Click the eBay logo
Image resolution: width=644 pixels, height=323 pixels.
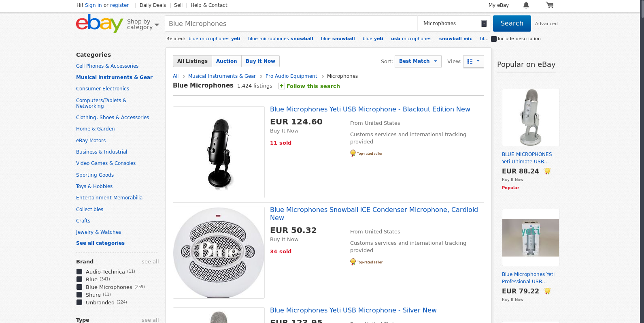point(100,24)
